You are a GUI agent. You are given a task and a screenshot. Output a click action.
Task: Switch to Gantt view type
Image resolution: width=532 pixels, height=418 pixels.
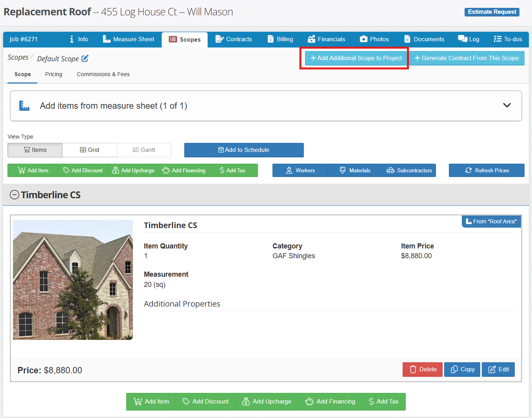pos(144,150)
